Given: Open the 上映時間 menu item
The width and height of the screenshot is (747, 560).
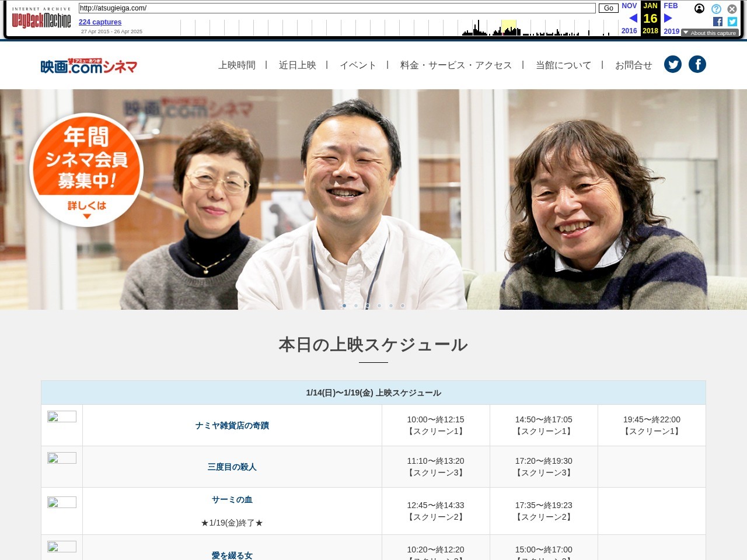Looking at the screenshot, I should coord(237,65).
